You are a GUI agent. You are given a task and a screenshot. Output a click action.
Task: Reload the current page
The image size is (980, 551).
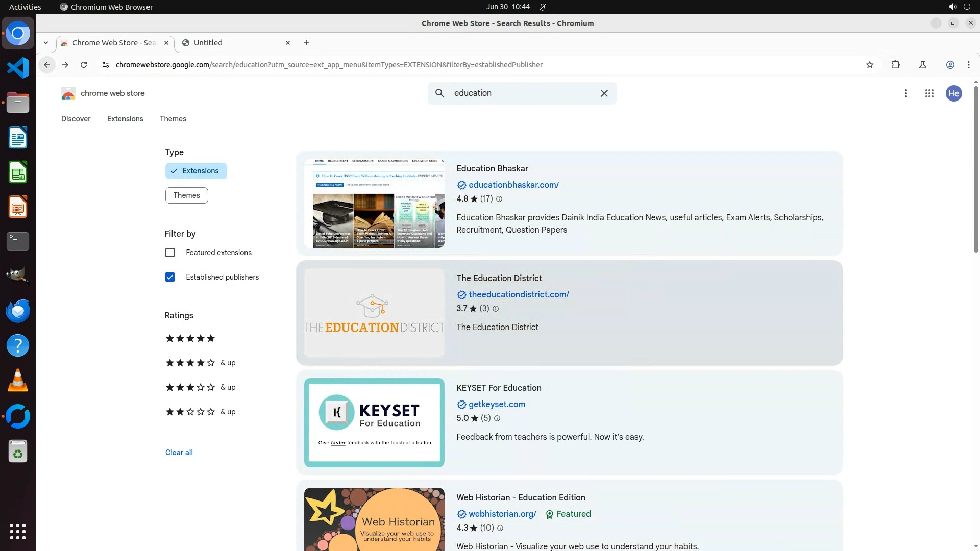[84, 65]
